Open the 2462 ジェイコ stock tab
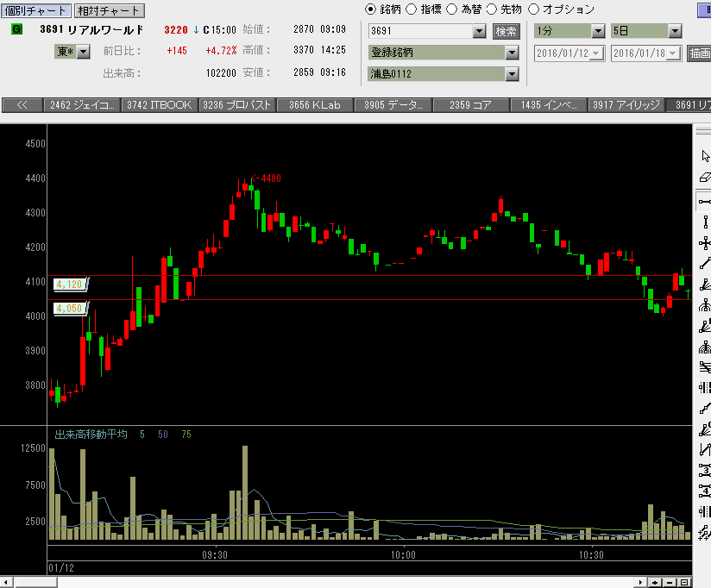The image size is (711, 588). [x=82, y=105]
